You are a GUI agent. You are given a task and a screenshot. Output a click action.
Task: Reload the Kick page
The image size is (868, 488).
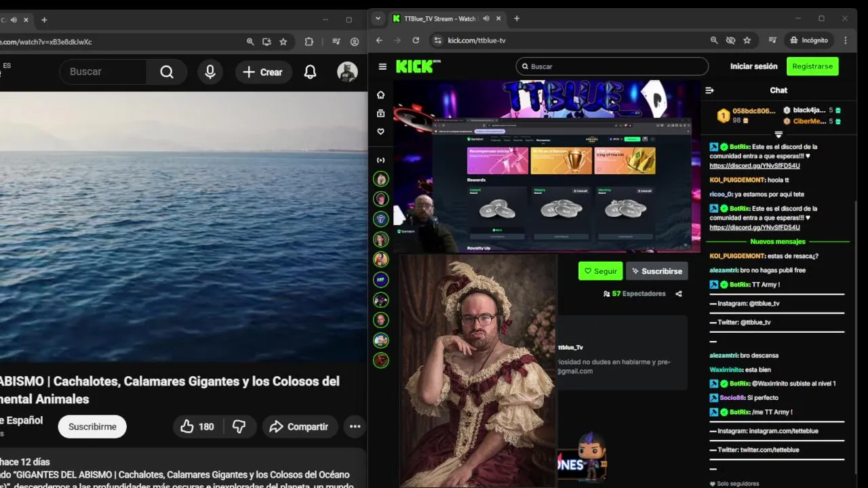pos(416,40)
